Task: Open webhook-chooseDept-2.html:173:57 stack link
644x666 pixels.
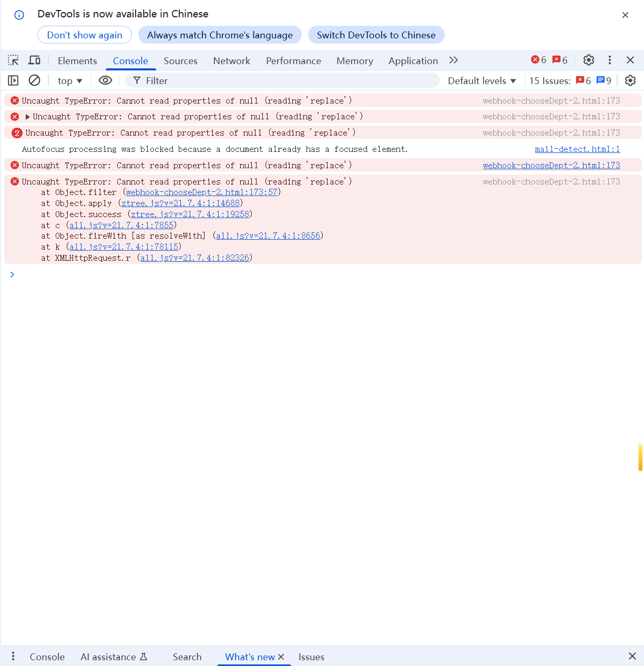Action: coord(202,192)
